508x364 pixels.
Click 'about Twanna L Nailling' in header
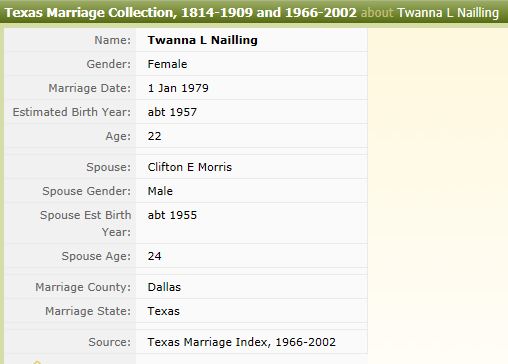click(430, 13)
